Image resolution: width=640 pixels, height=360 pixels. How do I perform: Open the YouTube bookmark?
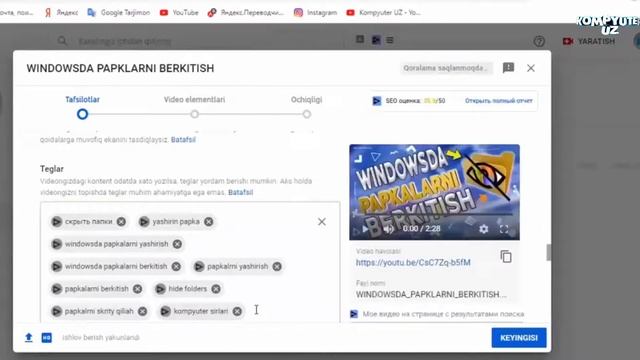click(179, 13)
